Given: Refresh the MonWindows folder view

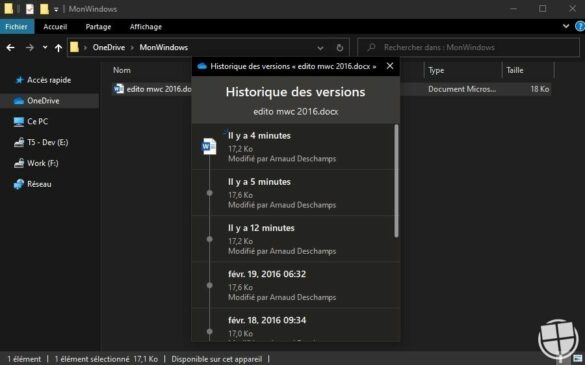Looking at the screenshot, I should [x=340, y=48].
